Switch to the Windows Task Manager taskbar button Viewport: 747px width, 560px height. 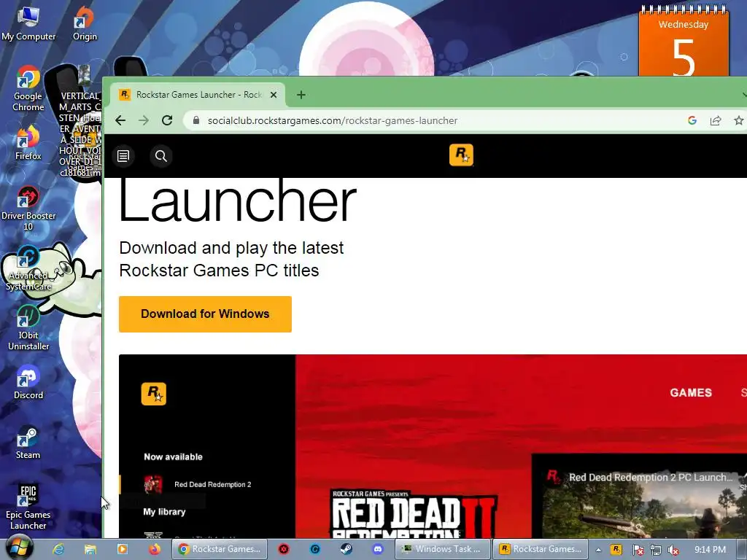(x=443, y=549)
